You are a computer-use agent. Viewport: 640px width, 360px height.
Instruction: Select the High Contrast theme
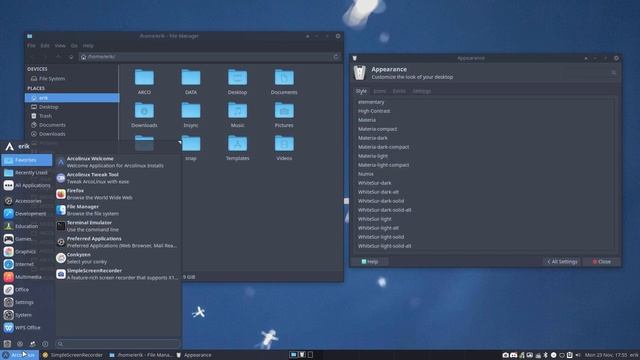(484, 111)
